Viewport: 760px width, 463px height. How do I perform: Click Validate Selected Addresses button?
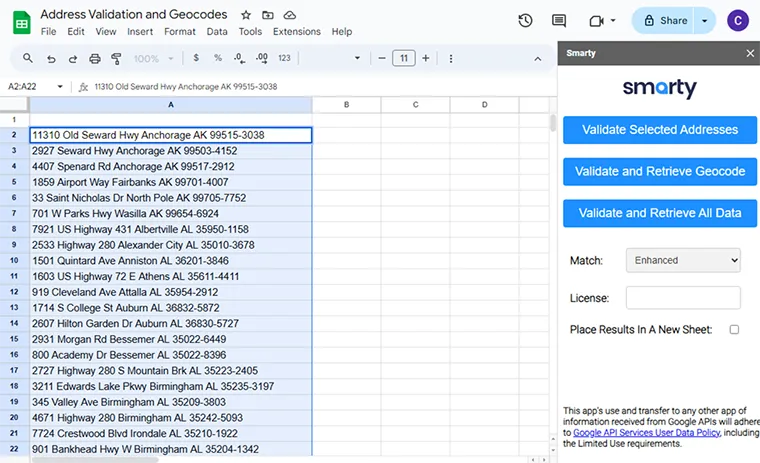click(660, 130)
